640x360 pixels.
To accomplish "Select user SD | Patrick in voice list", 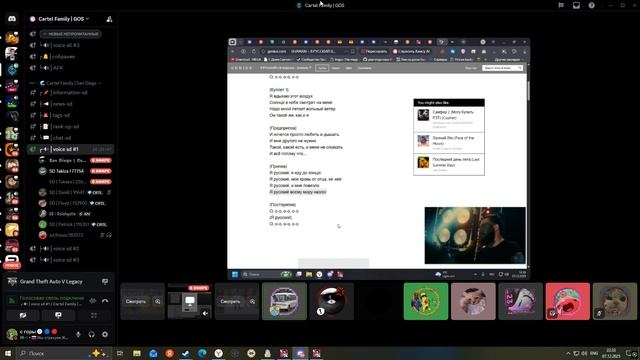I will click(75, 224).
